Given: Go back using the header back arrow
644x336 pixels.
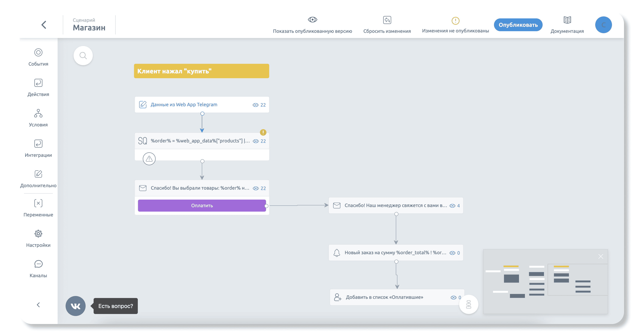Looking at the screenshot, I should (44, 25).
